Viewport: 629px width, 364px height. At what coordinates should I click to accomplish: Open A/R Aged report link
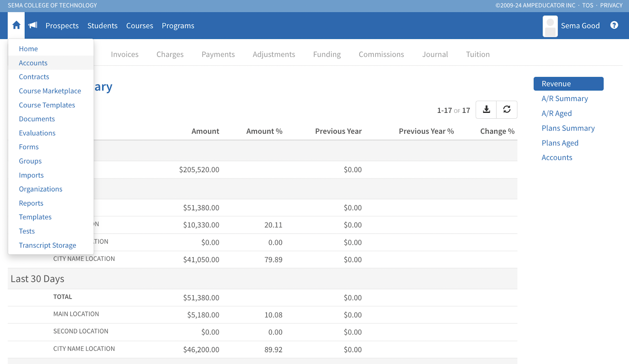(x=557, y=114)
